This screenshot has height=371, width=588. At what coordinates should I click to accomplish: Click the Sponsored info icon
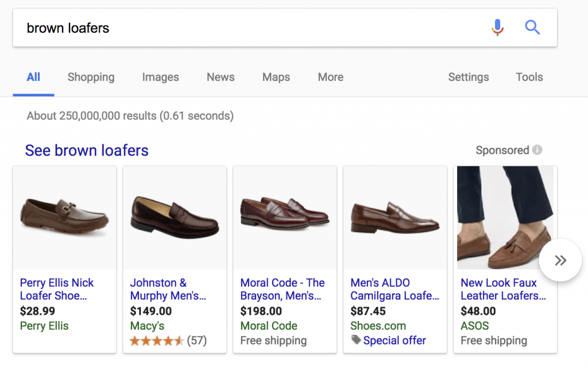point(537,150)
